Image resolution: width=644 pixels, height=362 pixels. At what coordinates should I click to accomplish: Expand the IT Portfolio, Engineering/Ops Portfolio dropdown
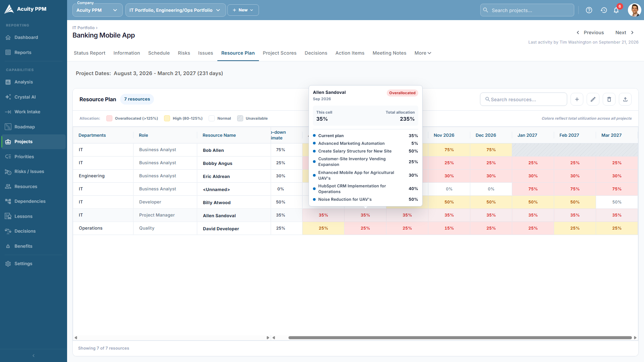(175, 10)
